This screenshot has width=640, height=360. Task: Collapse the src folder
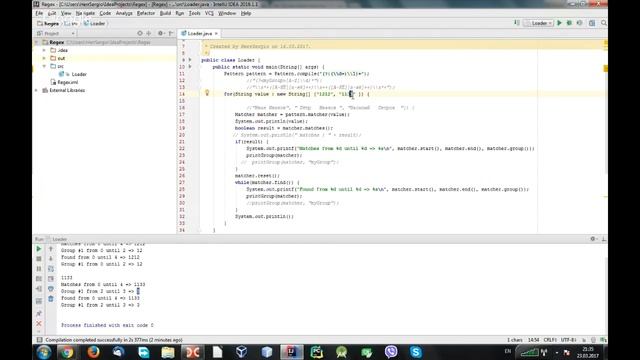[x=44, y=66]
